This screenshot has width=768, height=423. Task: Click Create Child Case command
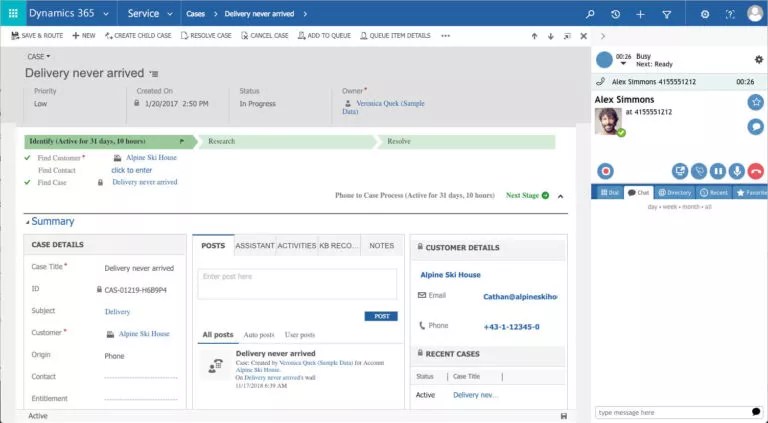click(x=138, y=36)
